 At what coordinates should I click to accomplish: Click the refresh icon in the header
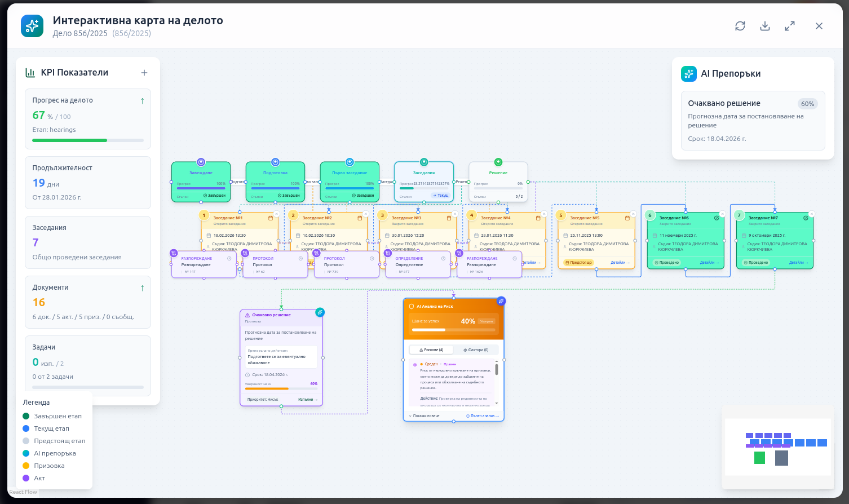click(740, 26)
